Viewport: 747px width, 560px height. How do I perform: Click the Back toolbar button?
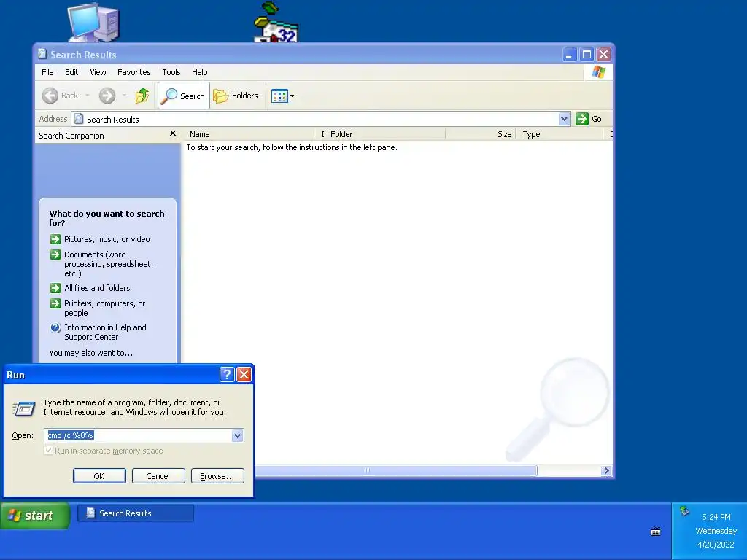pos(61,96)
